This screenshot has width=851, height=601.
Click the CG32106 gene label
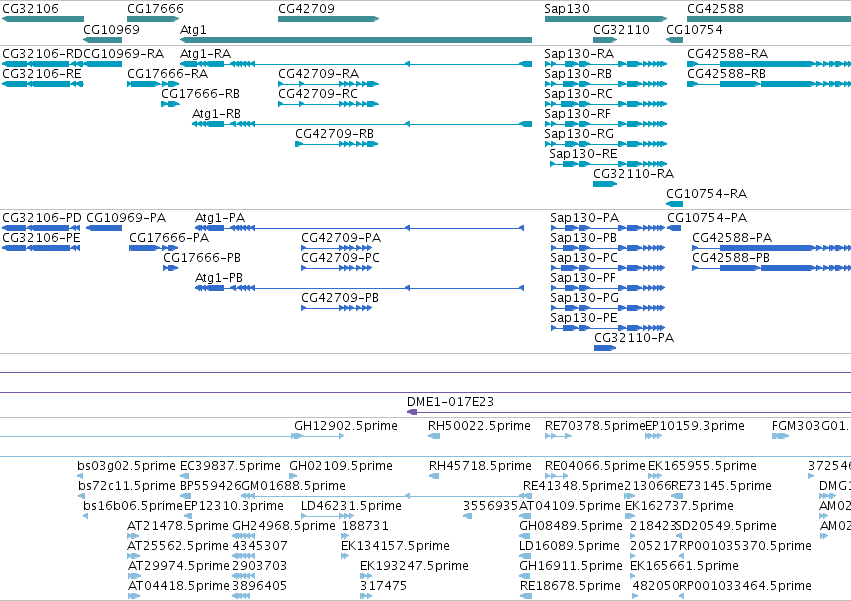pyautogui.click(x=30, y=9)
